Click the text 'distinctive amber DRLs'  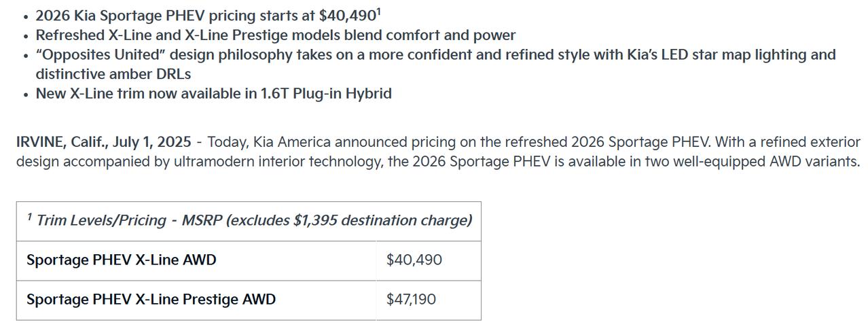pos(113,74)
